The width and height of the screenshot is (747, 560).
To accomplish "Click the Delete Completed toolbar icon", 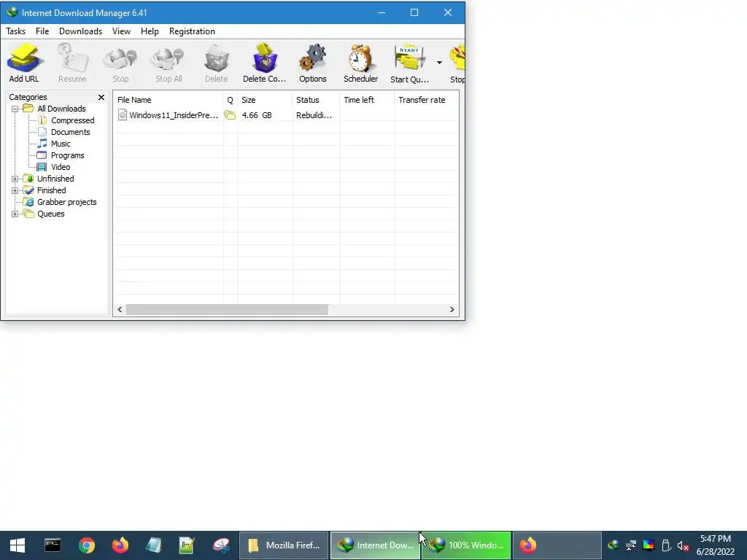I will 264,63.
